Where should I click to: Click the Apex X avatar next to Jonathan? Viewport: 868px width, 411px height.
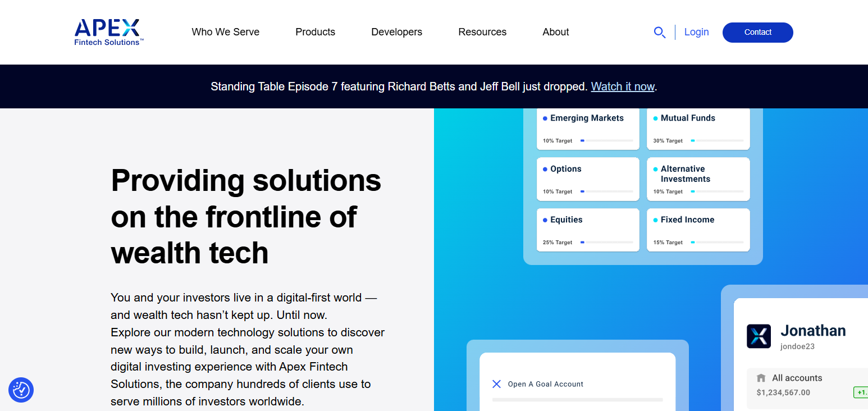pyautogui.click(x=759, y=336)
